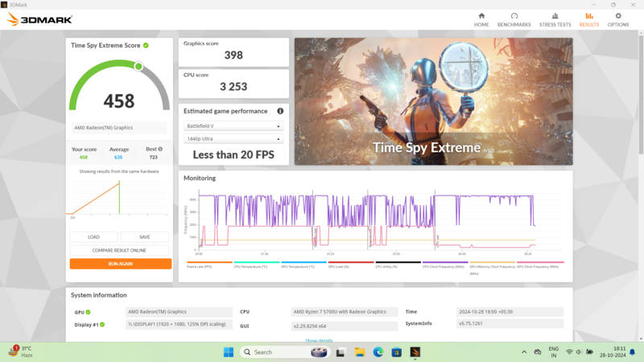
Task: Click the battery tray icon
Action: (589, 352)
